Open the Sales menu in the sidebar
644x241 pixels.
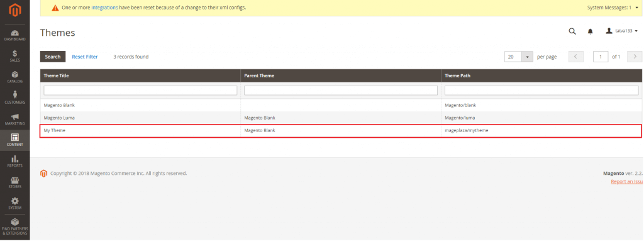15,57
